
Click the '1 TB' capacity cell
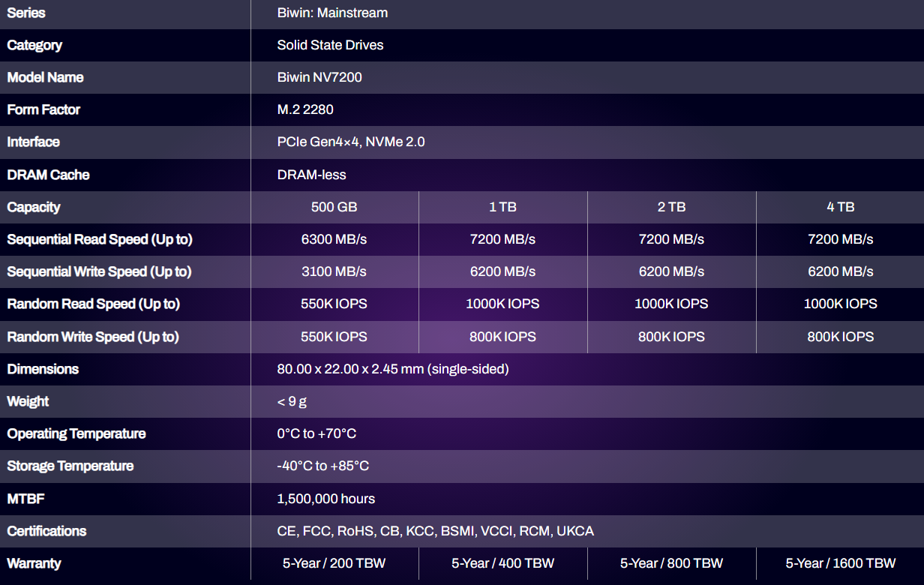click(x=502, y=207)
